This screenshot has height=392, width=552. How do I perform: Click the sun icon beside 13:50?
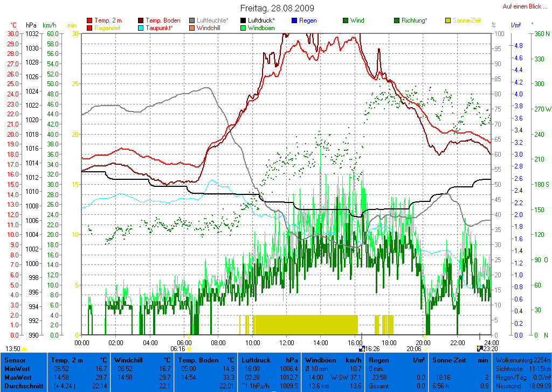click(24, 349)
